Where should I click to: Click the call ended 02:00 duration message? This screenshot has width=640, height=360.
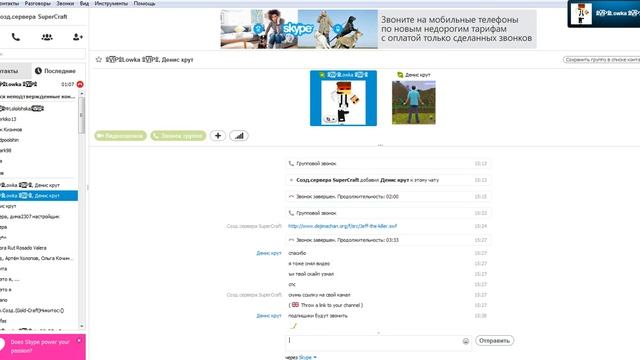click(388, 196)
